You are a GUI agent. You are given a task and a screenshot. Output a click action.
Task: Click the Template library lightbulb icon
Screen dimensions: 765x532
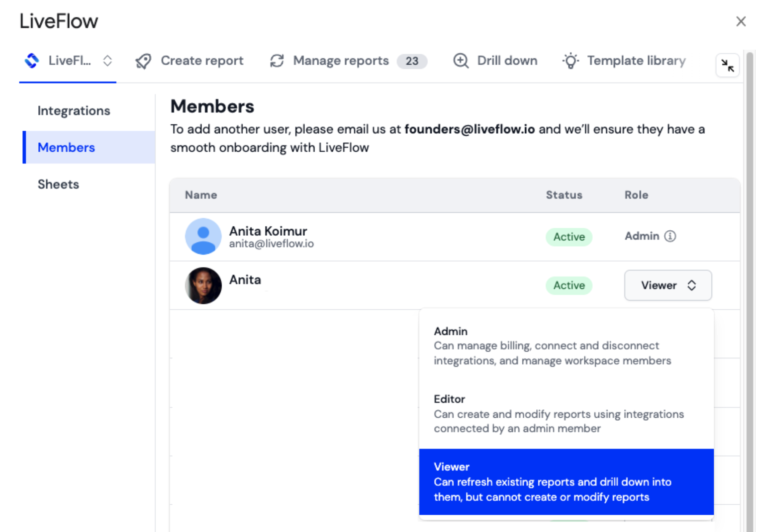(x=571, y=61)
